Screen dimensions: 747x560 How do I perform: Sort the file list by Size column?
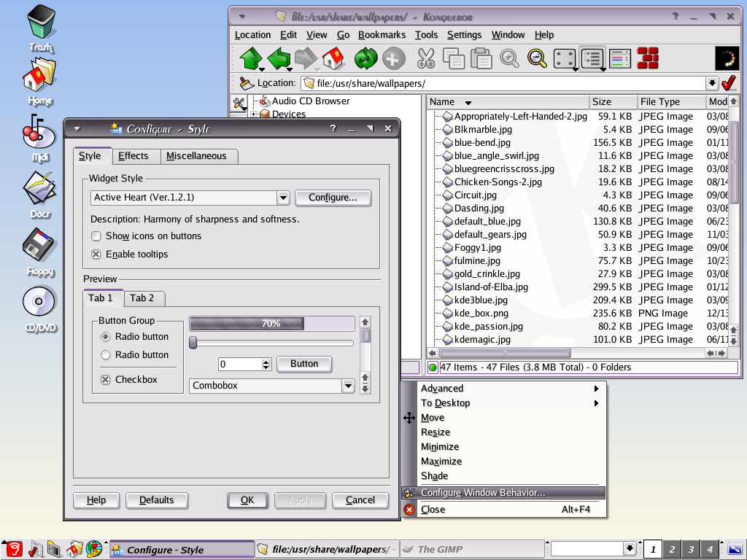pos(613,102)
